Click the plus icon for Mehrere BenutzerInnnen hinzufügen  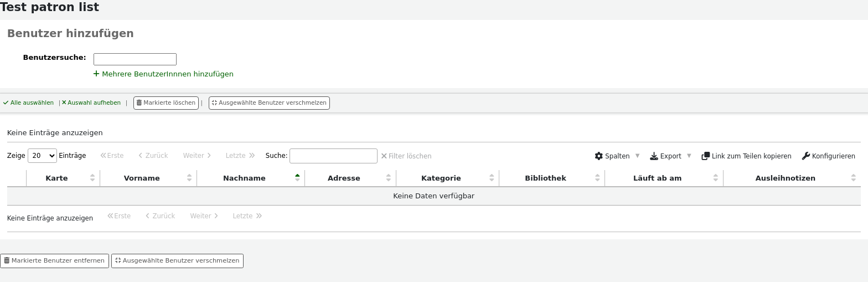coord(96,74)
